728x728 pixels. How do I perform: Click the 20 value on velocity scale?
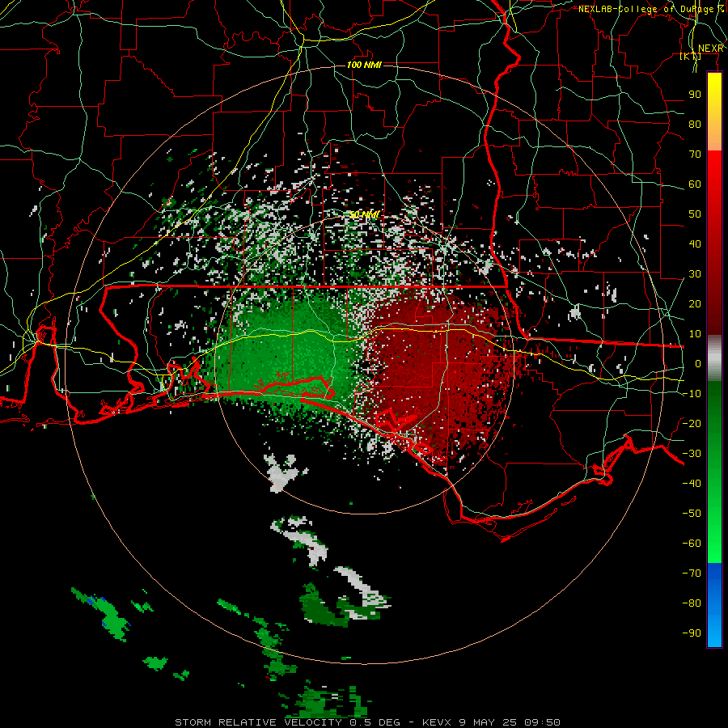coord(695,303)
